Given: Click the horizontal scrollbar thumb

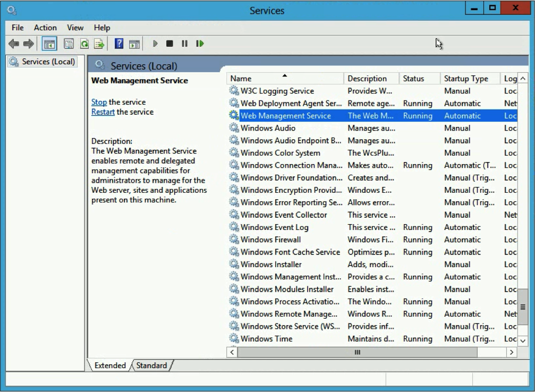Looking at the screenshot, I should 357,352.
